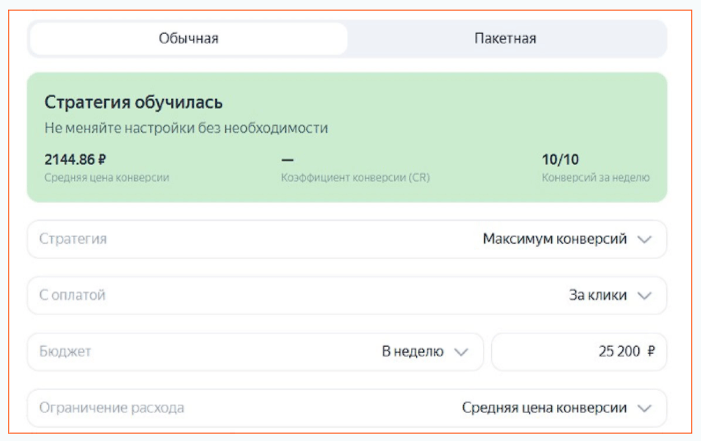701x441 pixels.
Task: Click the За клики payment value
Action: (598, 296)
